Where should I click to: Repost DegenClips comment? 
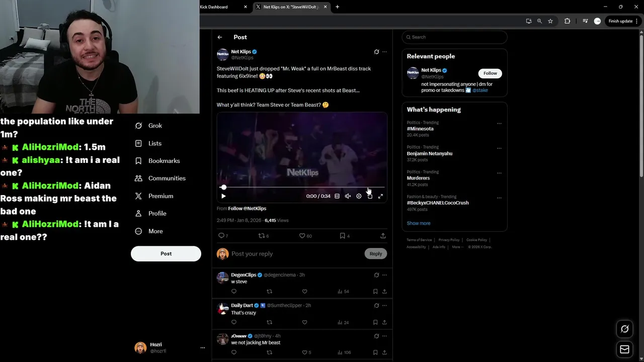[269, 292]
